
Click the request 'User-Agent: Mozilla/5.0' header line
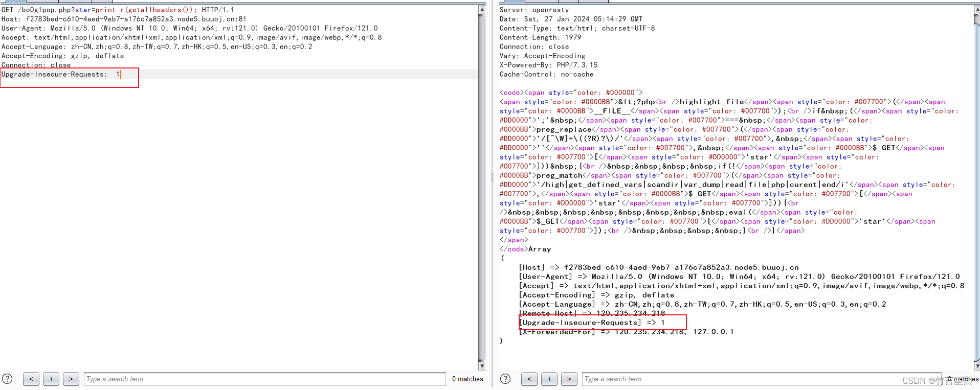(x=189, y=28)
